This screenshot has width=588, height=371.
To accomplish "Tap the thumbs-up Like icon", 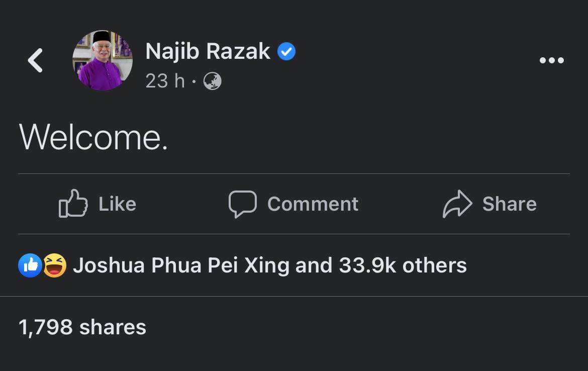I will 73,204.
